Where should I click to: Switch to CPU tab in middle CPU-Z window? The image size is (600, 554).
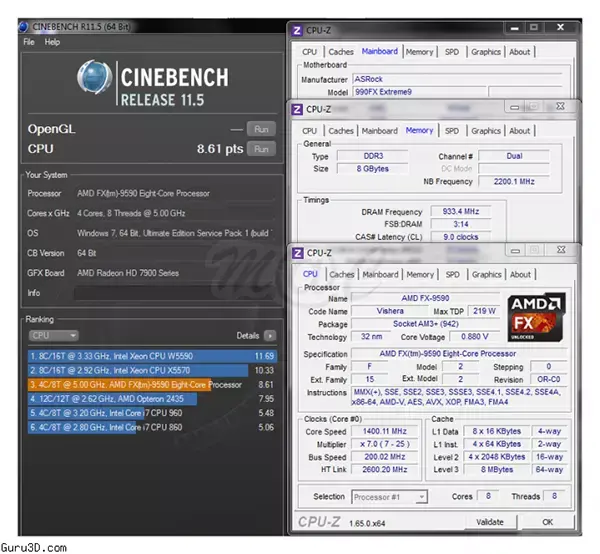tap(309, 131)
